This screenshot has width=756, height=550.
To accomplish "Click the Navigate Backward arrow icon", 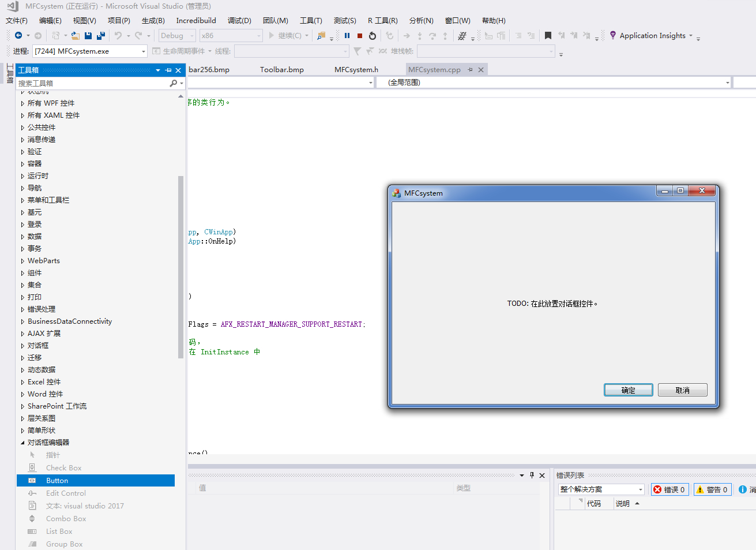I will click(18, 36).
